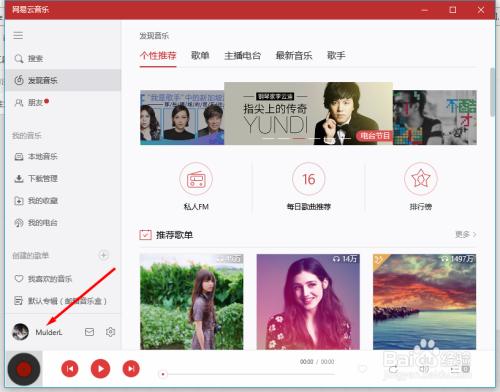
Task: Click the 发现音乐 page heading
Action: pyautogui.click(x=154, y=36)
